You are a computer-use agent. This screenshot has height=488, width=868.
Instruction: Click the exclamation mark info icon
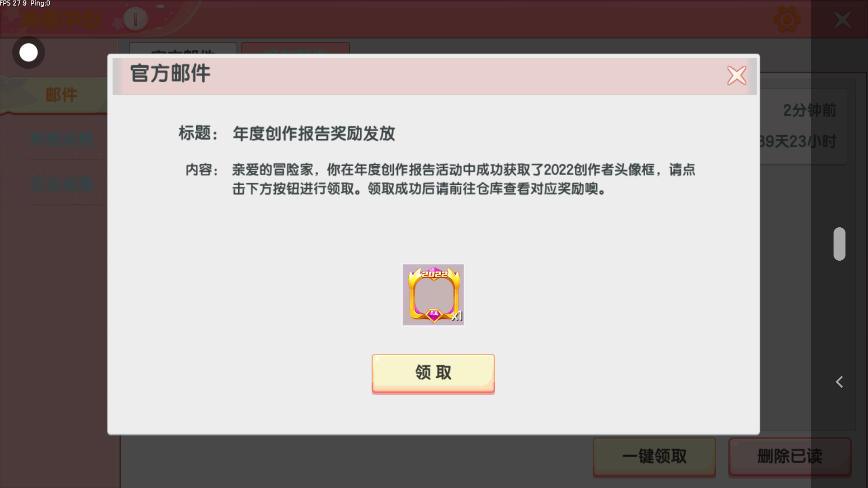pos(135,19)
